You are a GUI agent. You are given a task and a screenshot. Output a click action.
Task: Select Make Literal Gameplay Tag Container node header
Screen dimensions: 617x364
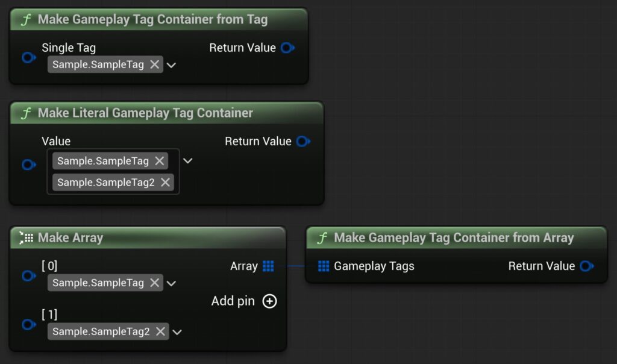pyautogui.click(x=145, y=113)
